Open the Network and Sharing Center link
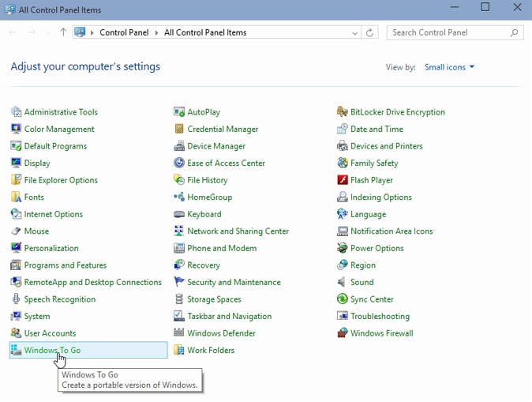 tap(238, 231)
